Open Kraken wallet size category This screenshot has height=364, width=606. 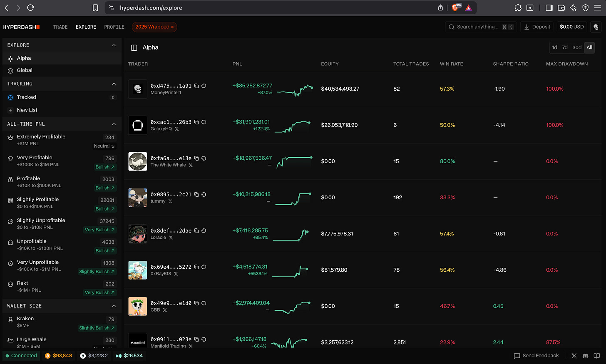pyautogui.click(x=62, y=323)
